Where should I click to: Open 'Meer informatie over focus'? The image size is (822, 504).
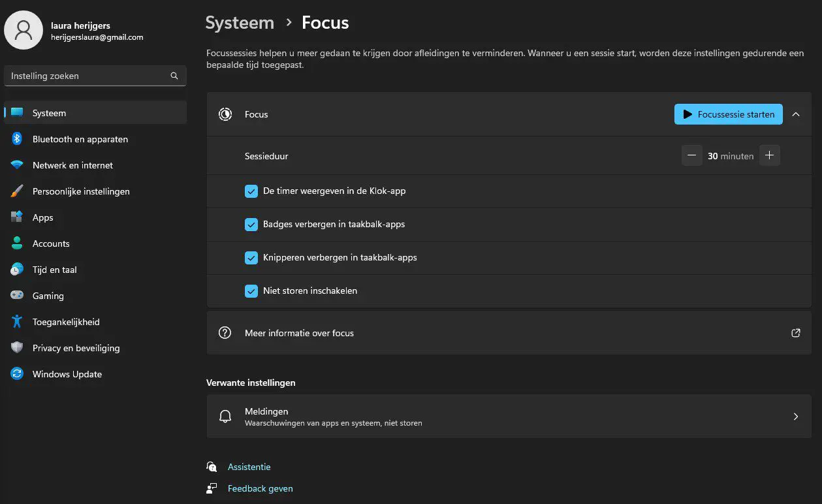pos(509,333)
